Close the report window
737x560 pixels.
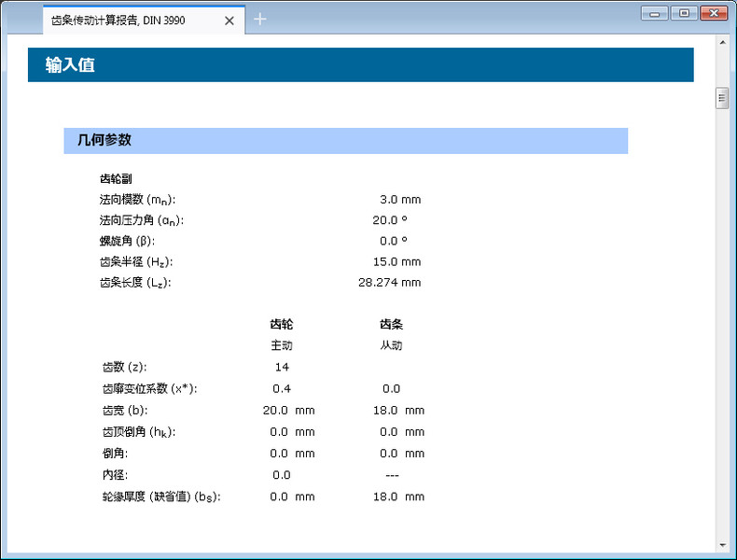[x=714, y=13]
